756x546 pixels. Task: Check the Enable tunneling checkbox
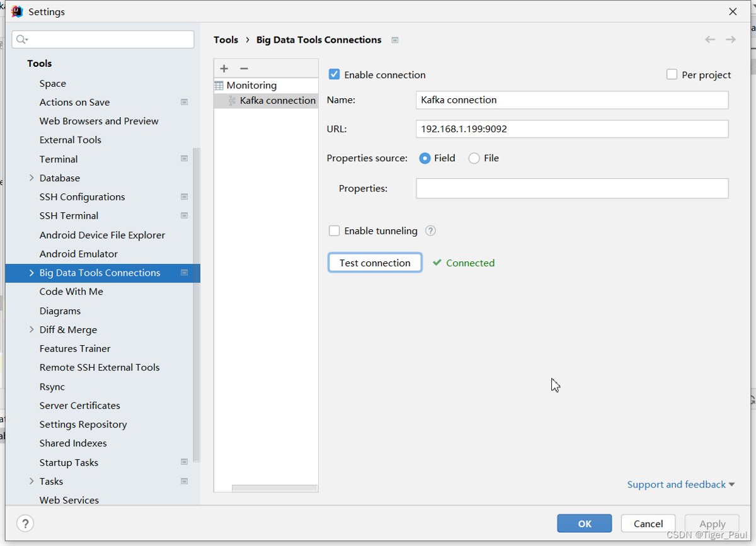pyautogui.click(x=335, y=230)
